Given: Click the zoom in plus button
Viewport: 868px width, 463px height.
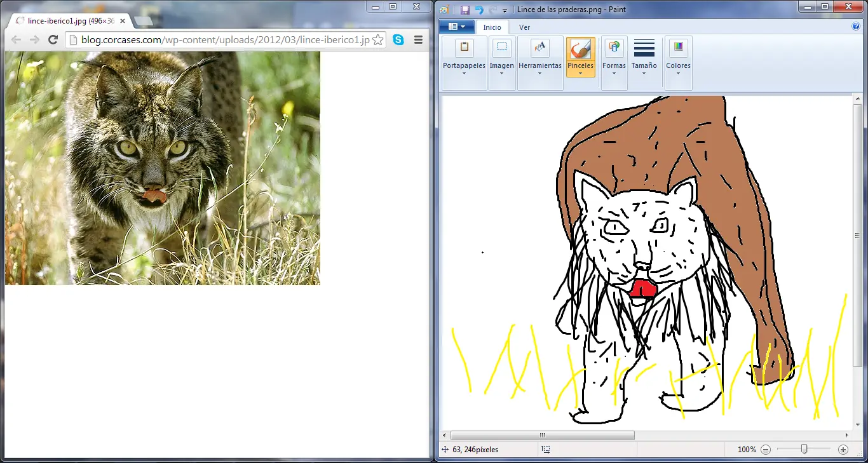Looking at the screenshot, I should 843,450.
